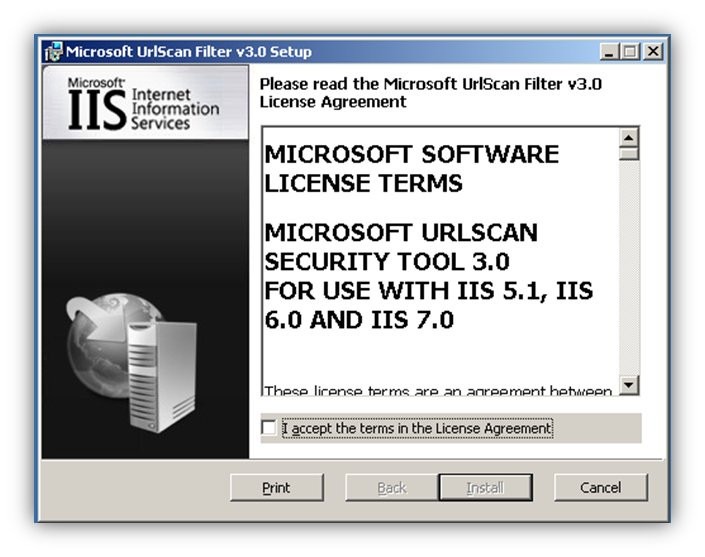Click the disabled Back button
Viewport: 705px width, 557px height.
(x=392, y=487)
